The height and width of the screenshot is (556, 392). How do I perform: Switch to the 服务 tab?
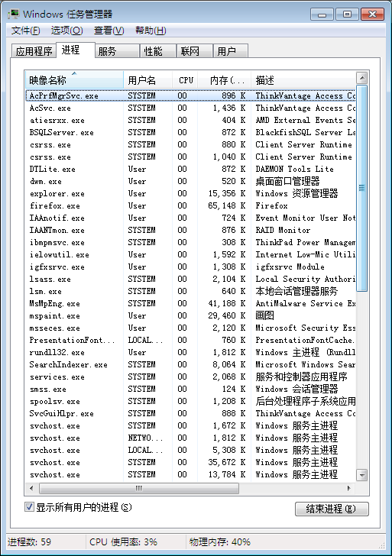(117, 51)
